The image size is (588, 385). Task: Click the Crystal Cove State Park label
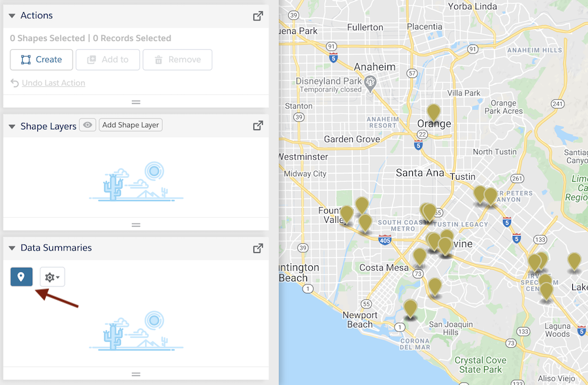click(x=480, y=365)
